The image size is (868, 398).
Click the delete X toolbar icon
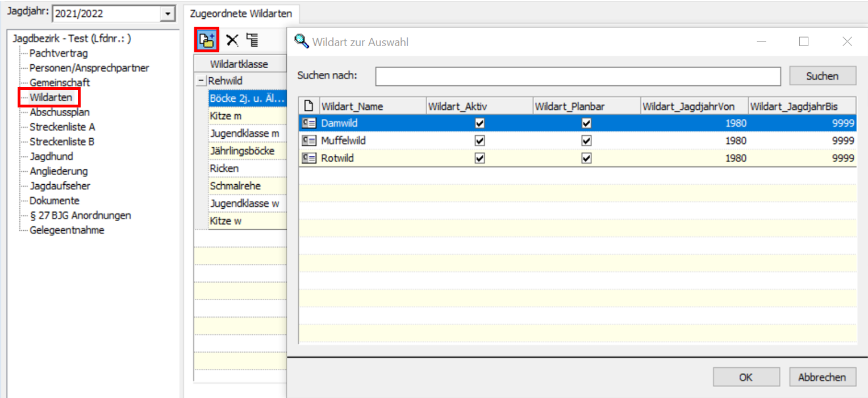point(232,40)
